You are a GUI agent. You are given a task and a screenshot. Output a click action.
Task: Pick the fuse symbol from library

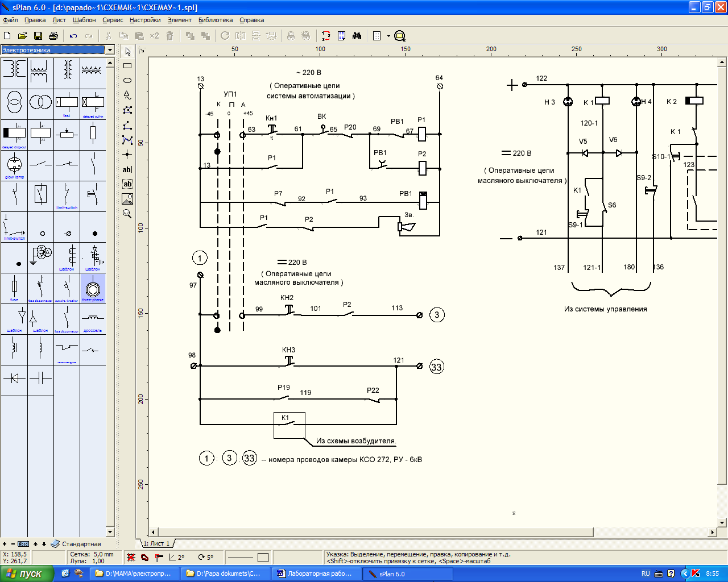pyautogui.click(x=14, y=288)
